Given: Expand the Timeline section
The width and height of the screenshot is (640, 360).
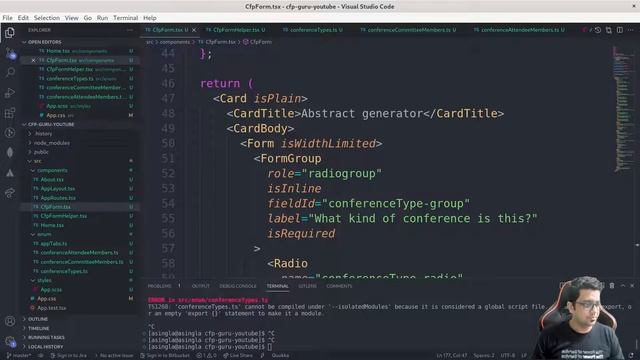Looking at the screenshot, I should tap(80, 329).
